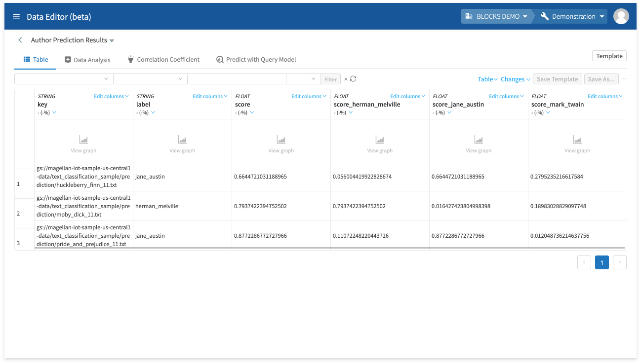This screenshot has width=641, height=364.
Task: View graph for the score column
Action: point(281,145)
